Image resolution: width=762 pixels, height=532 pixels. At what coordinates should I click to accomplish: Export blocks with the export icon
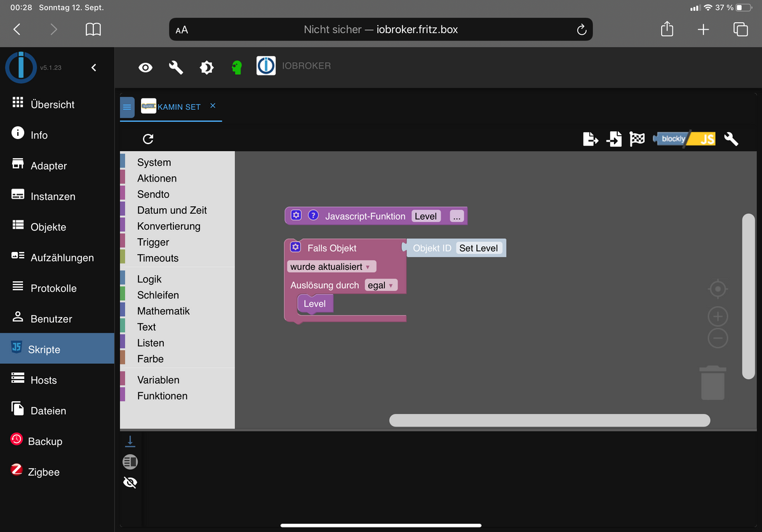point(591,139)
